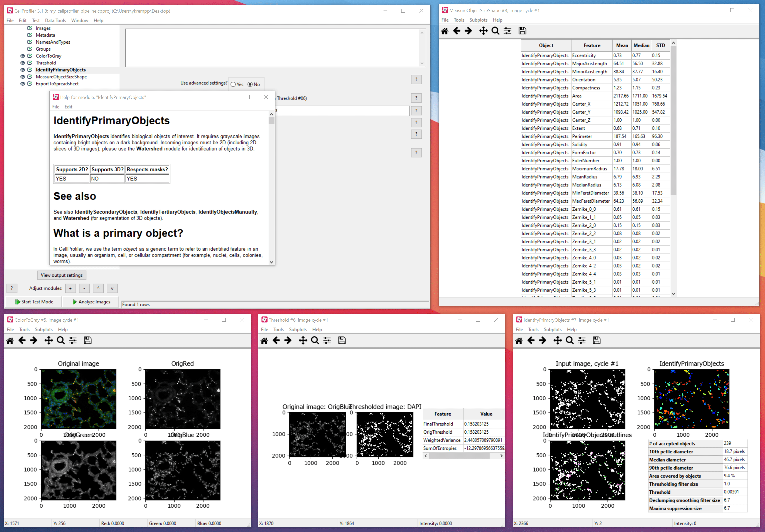Click the Save figure icon in the IdentifyPrimaryObjects window
Image resolution: width=765 pixels, height=532 pixels.
(596, 340)
